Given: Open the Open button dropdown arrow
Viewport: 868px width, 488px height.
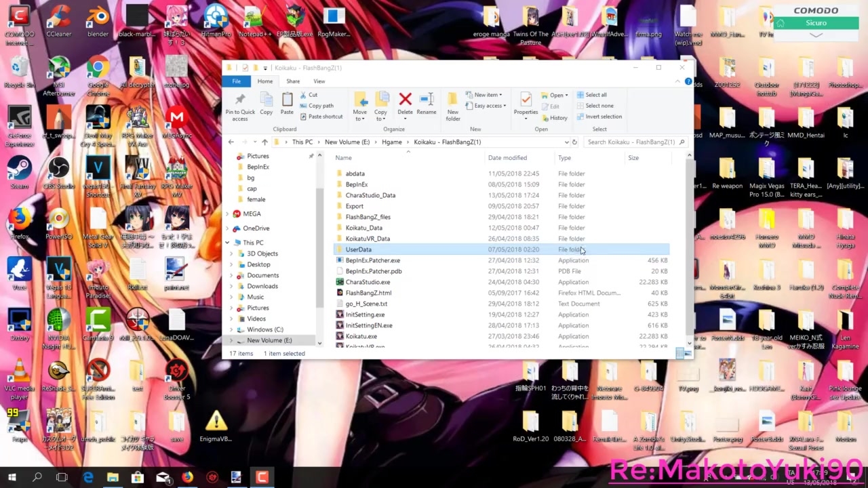Looking at the screenshot, I should [x=566, y=96].
